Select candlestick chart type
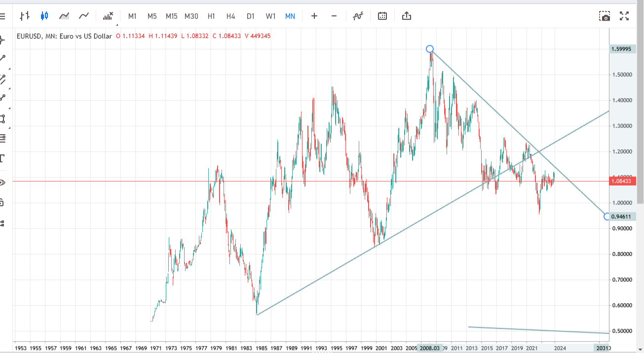 pyautogui.click(x=44, y=16)
